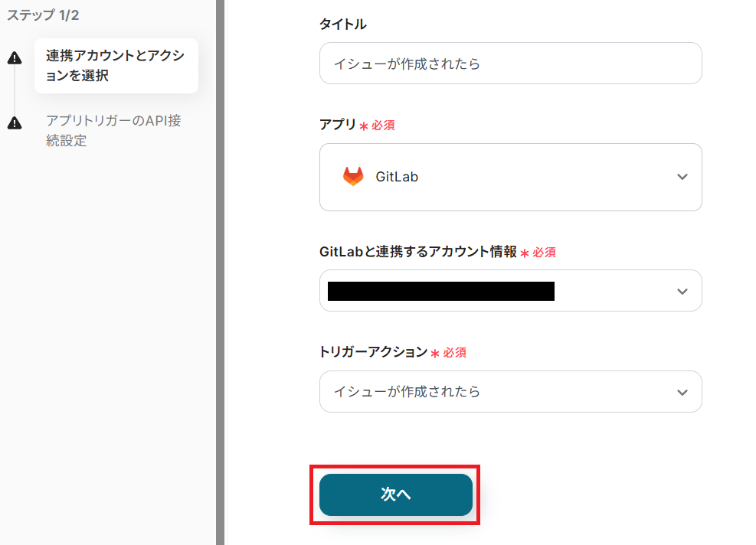Viewport: 756px width, 545px height.
Task: Click the gray vertical panel divider bar
Action: (220, 272)
